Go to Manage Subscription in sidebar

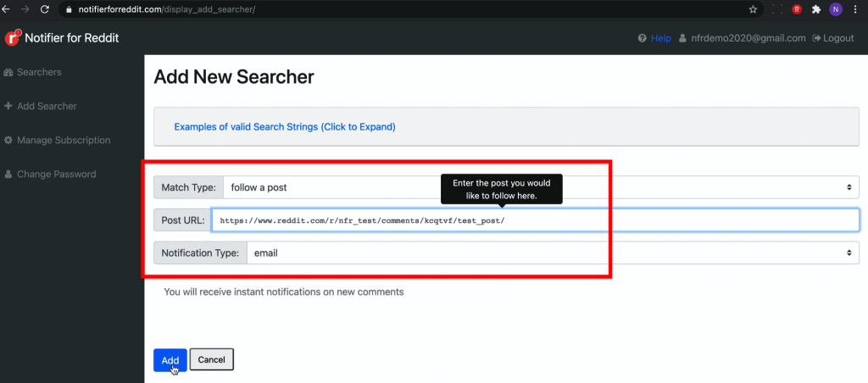(64, 140)
